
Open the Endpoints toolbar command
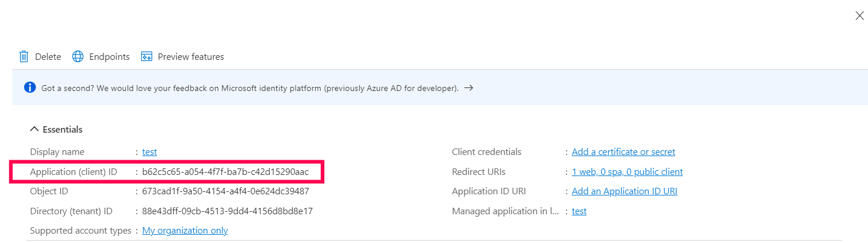pyautogui.click(x=109, y=57)
